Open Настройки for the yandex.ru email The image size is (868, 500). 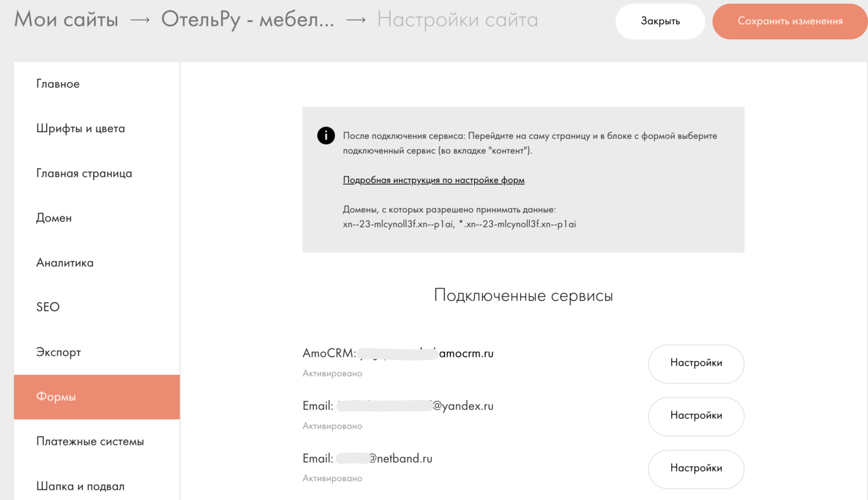tap(696, 416)
